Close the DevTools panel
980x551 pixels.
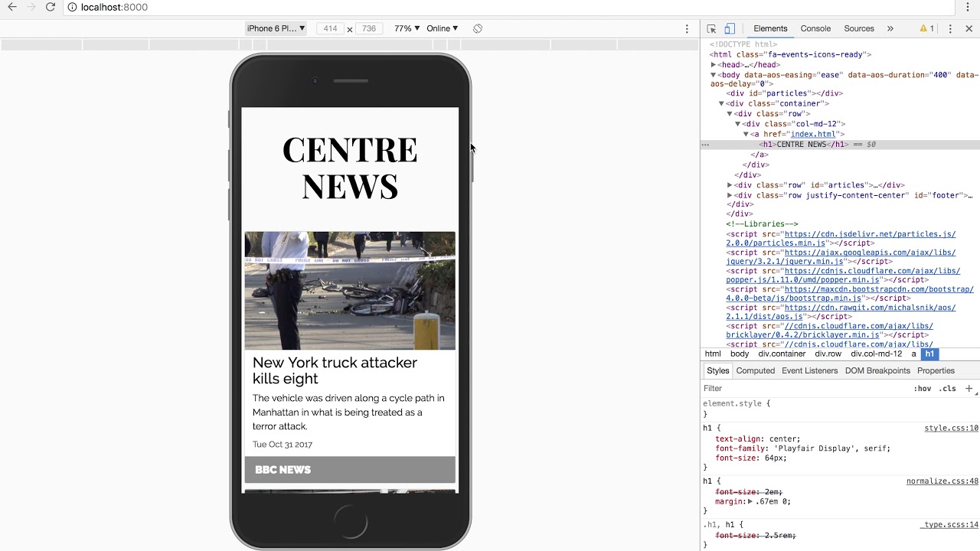pyautogui.click(x=969, y=28)
